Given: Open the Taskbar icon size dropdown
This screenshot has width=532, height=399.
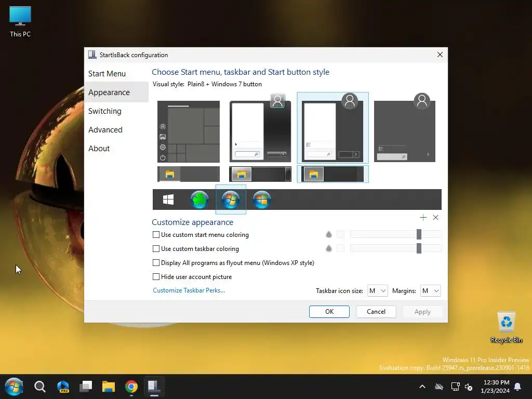Looking at the screenshot, I should (377, 291).
